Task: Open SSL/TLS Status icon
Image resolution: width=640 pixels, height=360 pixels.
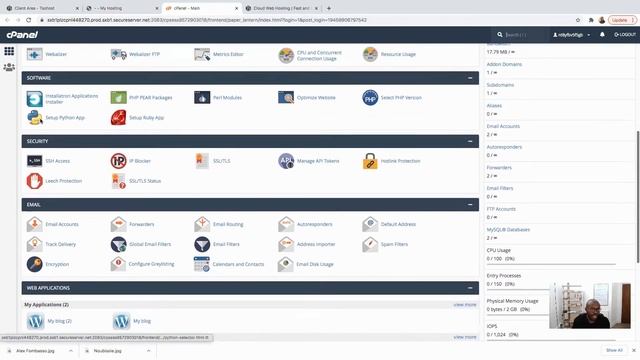Action: (x=118, y=181)
